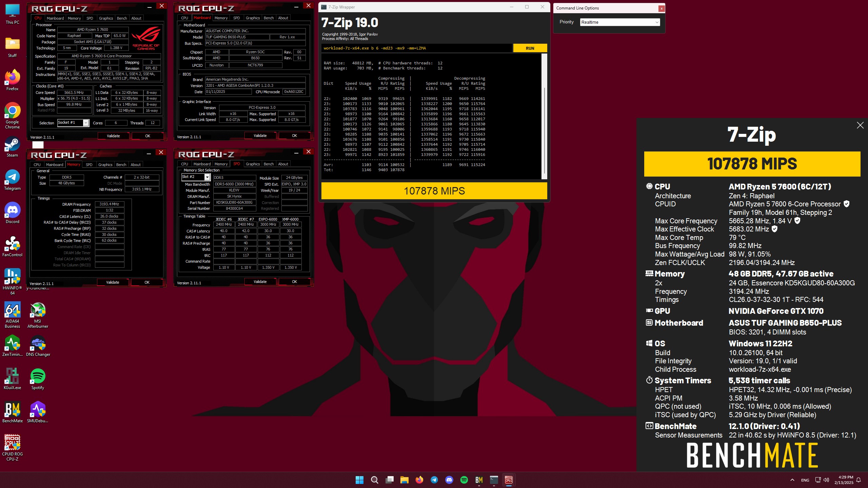Open Steam desktop shortcut
Image resolution: width=868 pixels, height=488 pixels.
point(13,147)
